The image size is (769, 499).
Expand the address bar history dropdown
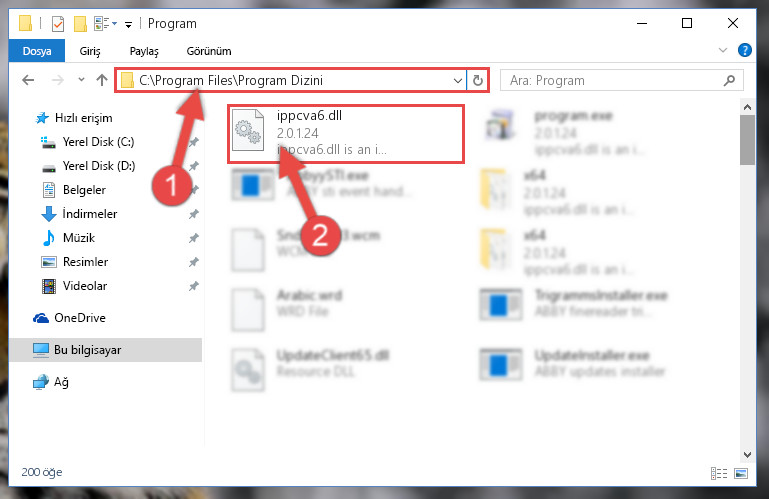tap(457, 80)
